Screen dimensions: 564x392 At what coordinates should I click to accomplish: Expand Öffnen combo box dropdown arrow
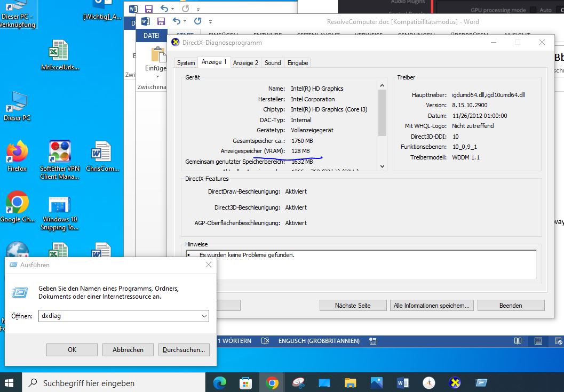click(204, 316)
